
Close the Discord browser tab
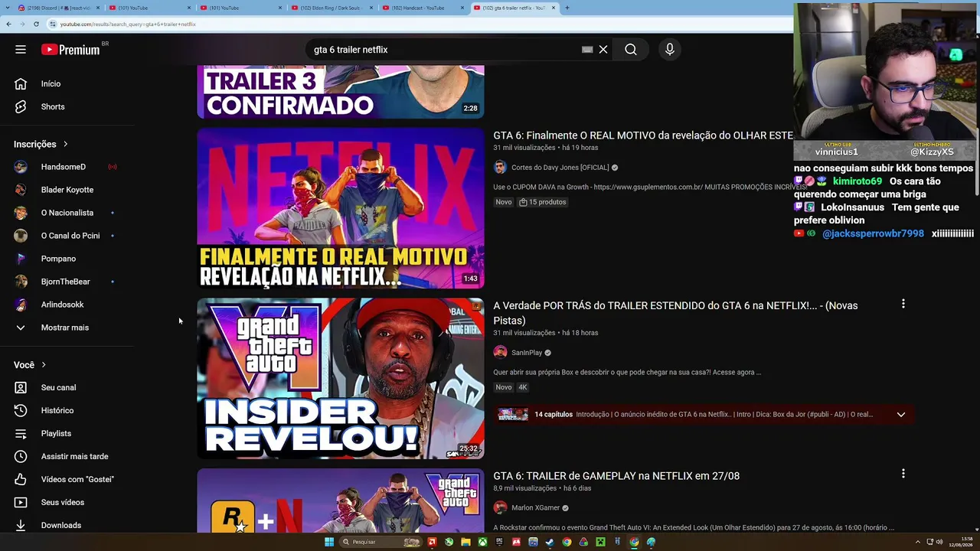[98, 8]
